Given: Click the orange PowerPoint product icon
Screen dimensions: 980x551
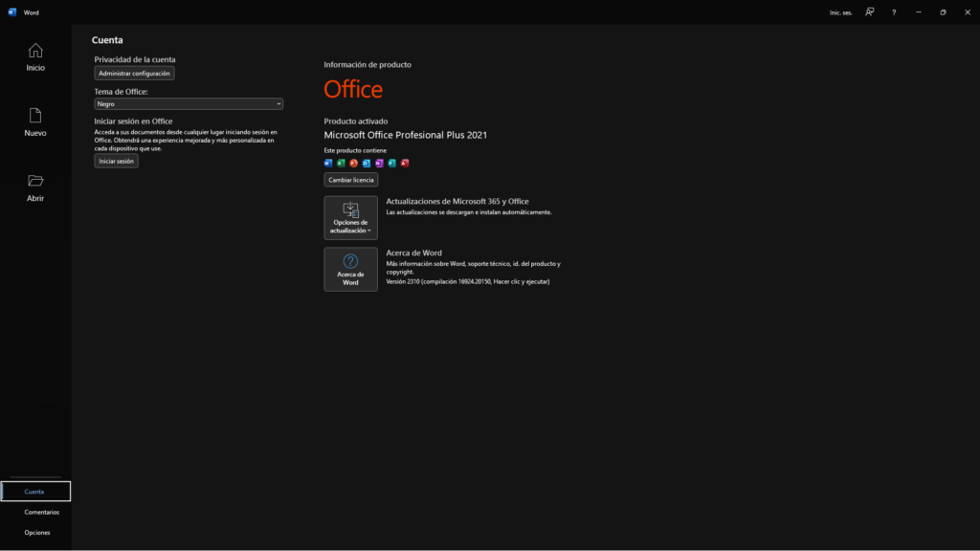Looking at the screenshot, I should [354, 164].
